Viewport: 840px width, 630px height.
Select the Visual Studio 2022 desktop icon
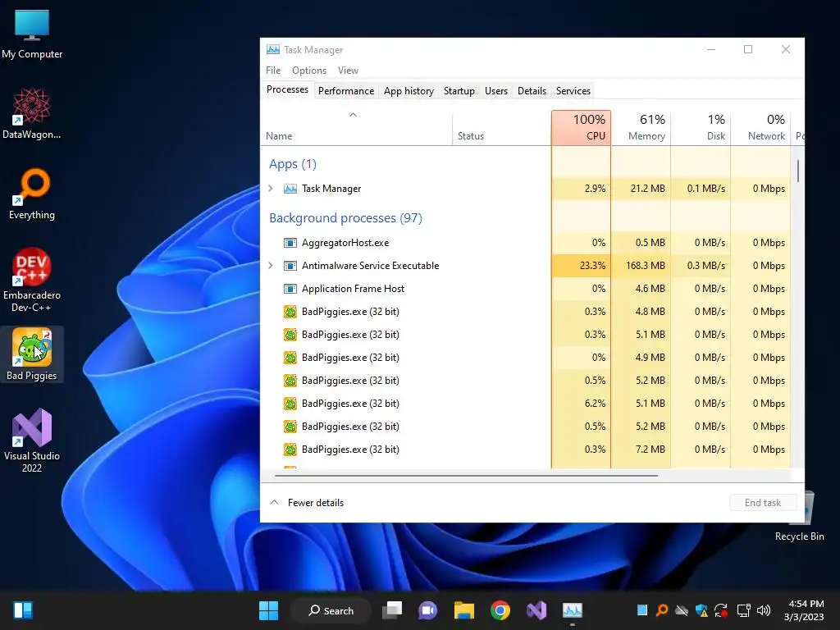click(32, 441)
